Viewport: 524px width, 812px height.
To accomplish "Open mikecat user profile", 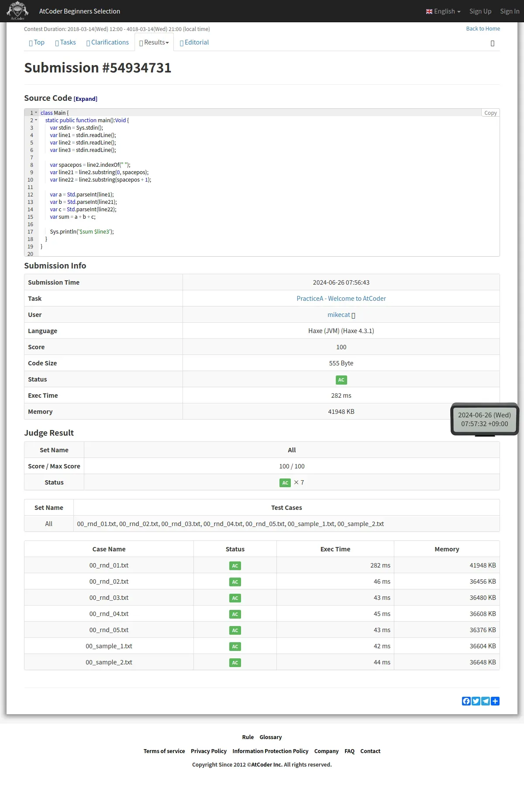I will [339, 315].
